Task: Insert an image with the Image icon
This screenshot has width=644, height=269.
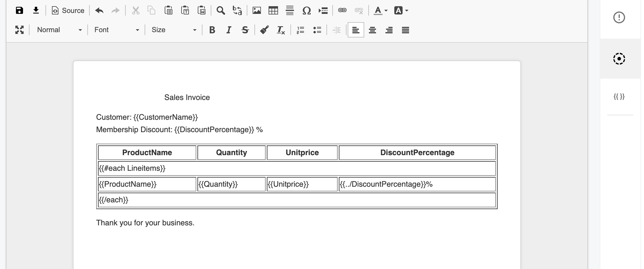Action: (256, 11)
